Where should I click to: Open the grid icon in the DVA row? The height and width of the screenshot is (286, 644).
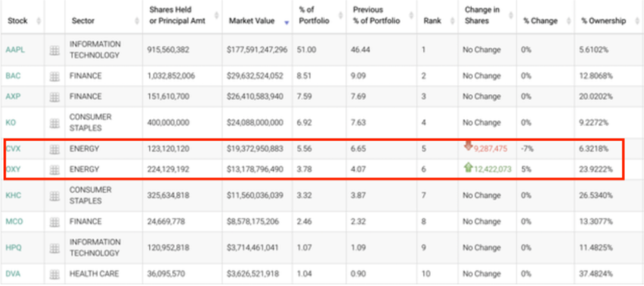54,274
